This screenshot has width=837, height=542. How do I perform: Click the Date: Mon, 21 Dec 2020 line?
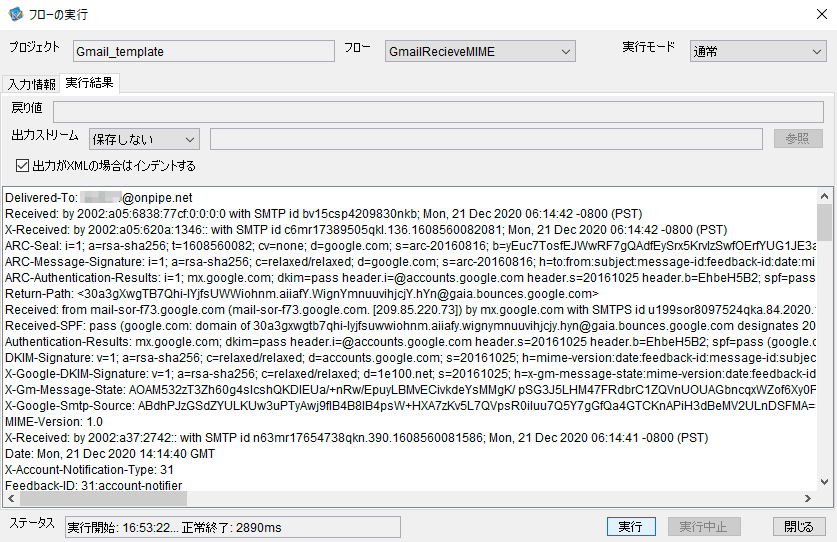pos(110,454)
